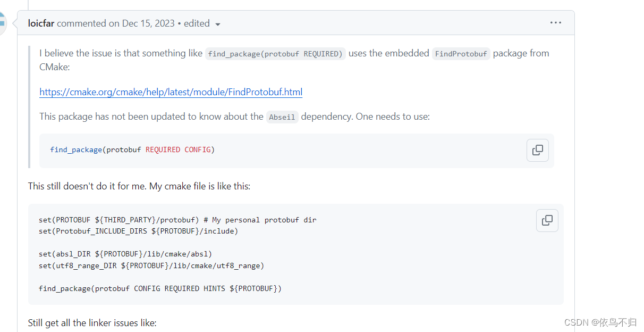Click the CSDN watermark text
This screenshot has height=332, width=644.
point(599,322)
